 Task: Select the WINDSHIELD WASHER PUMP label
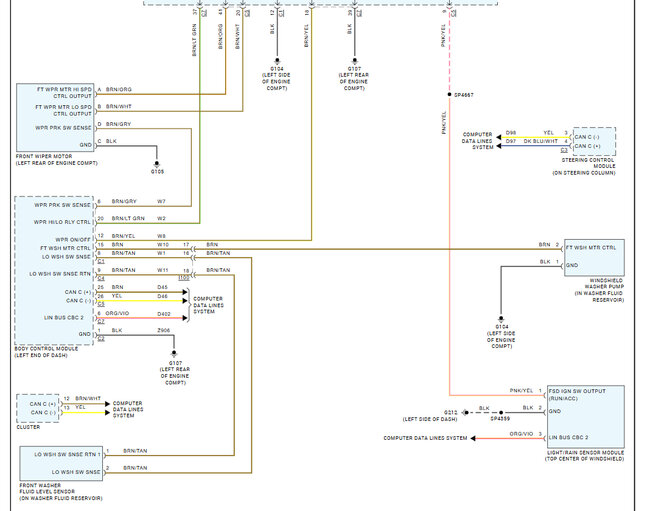(604, 283)
